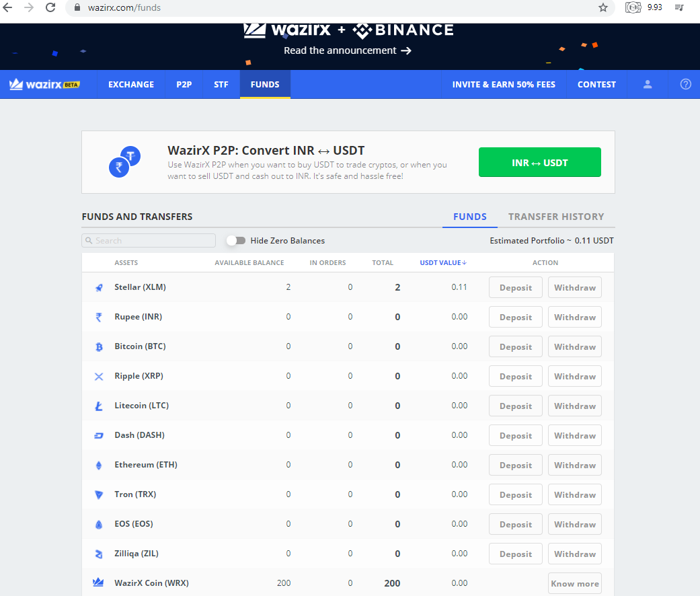Deposit Rupee (INR)
This screenshot has height=596, width=700.
[x=516, y=317]
